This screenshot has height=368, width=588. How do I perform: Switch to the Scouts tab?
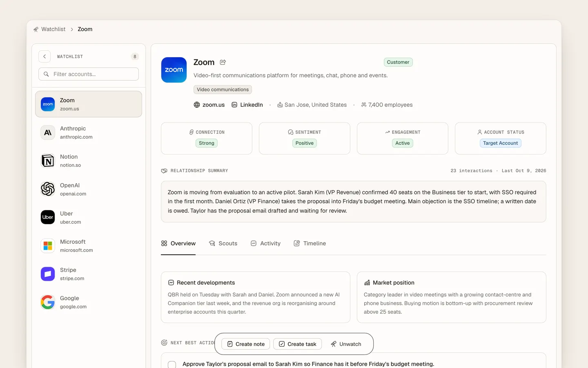pyautogui.click(x=223, y=243)
